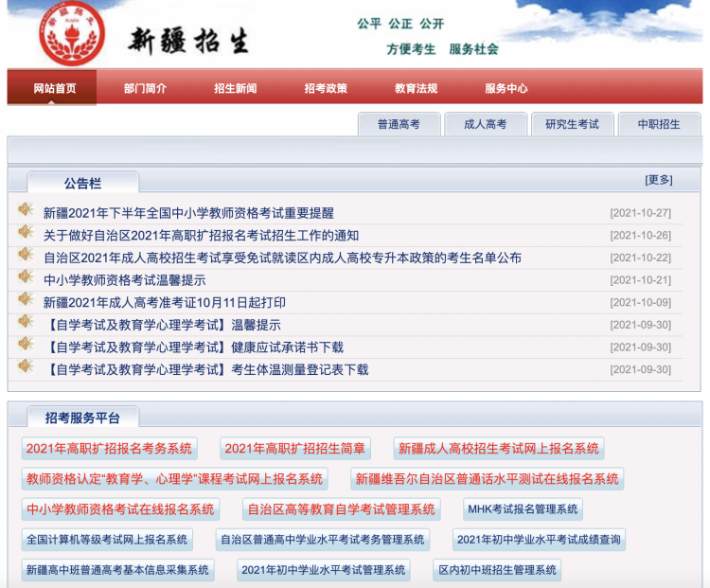Screen dimensions: 710x588
Task: Click 自治区高等教育自学考试管理系统 button
Action: pyautogui.click(x=342, y=509)
